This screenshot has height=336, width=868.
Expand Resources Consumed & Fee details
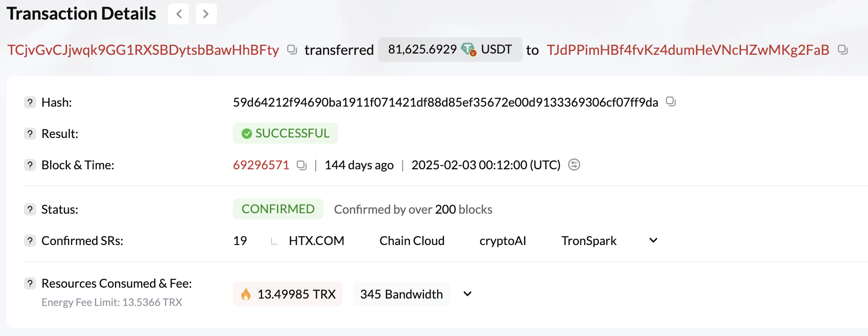pos(468,294)
